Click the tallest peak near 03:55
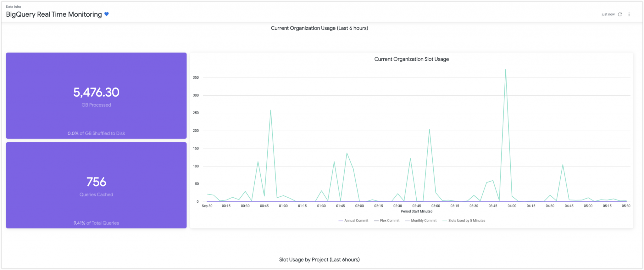Viewport: 644px width, 270px height. click(505, 70)
